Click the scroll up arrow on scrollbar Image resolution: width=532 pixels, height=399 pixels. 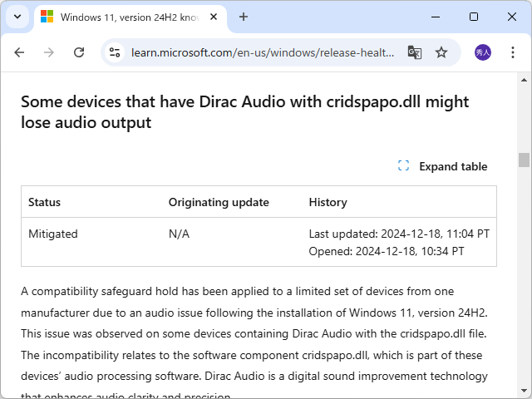[524, 80]
